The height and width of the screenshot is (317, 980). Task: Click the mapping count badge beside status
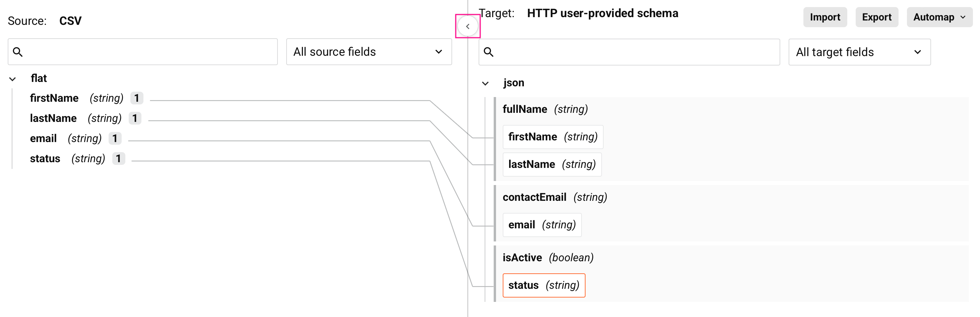coord(118,158)
